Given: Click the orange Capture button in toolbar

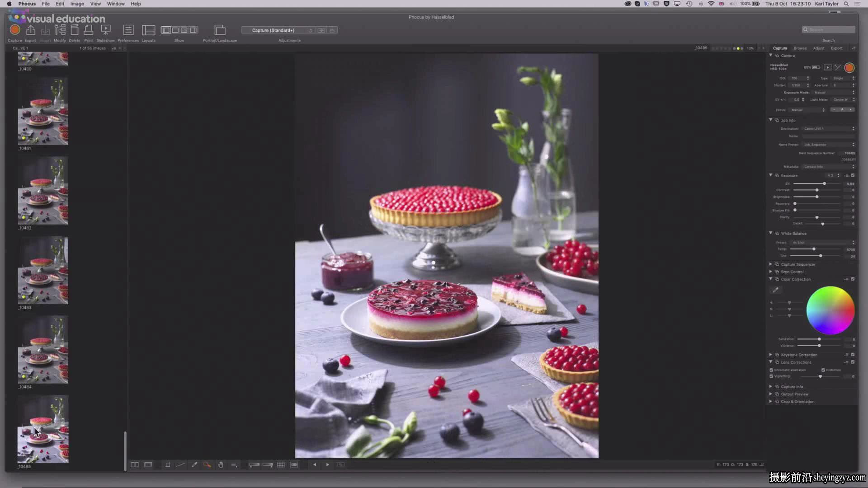Looking at the screenshot, I should [x=15, y=30].
